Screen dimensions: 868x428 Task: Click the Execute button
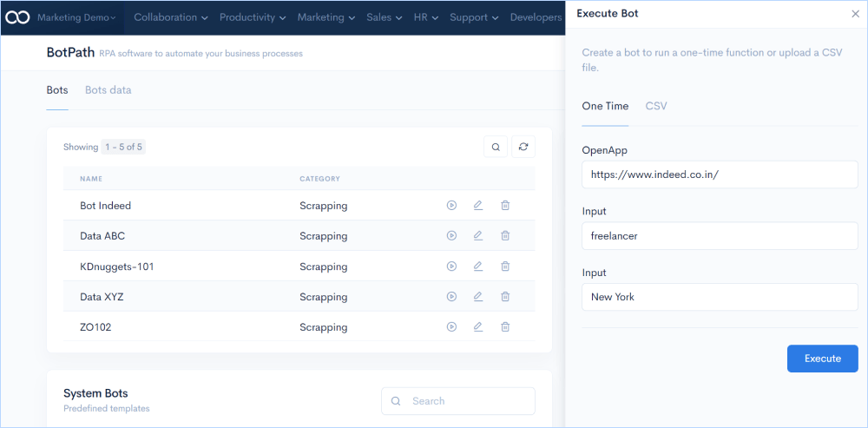[823, 359]
